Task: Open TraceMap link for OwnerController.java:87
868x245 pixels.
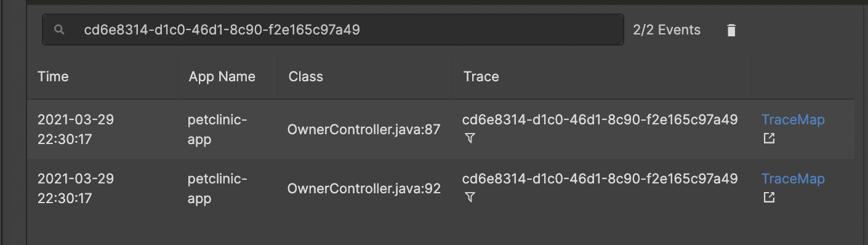Action: tap(793, 119)
